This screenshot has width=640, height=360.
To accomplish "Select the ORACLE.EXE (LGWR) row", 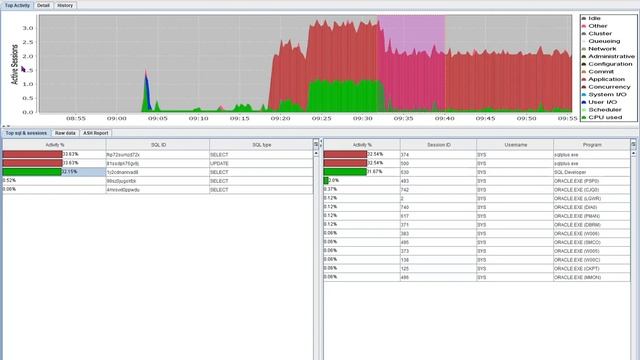I will click(x=477, y=198).
